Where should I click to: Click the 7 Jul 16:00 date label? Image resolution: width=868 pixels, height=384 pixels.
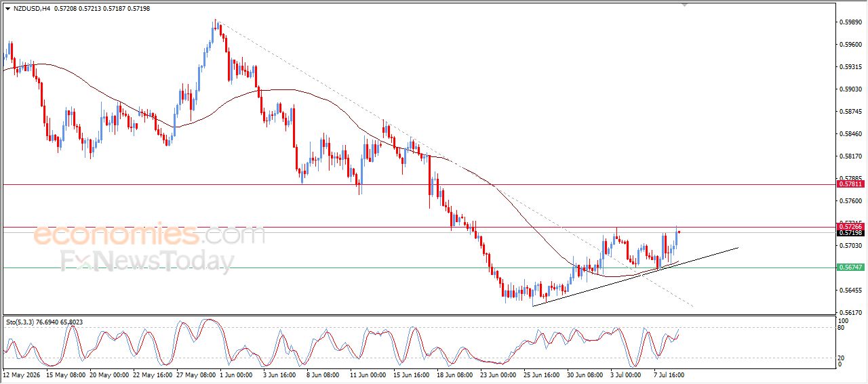pyautogui.click(x=669, y=374)
